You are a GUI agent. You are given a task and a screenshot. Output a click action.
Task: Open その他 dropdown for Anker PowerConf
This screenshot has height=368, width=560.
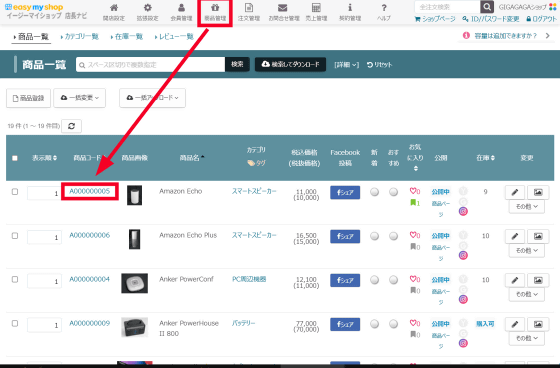(526, 294)
